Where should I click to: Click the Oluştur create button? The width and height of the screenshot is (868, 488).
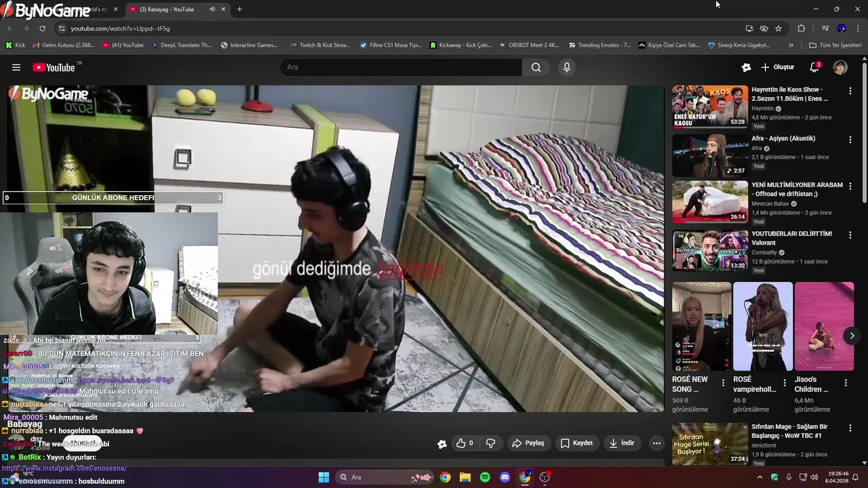point(777,67)
